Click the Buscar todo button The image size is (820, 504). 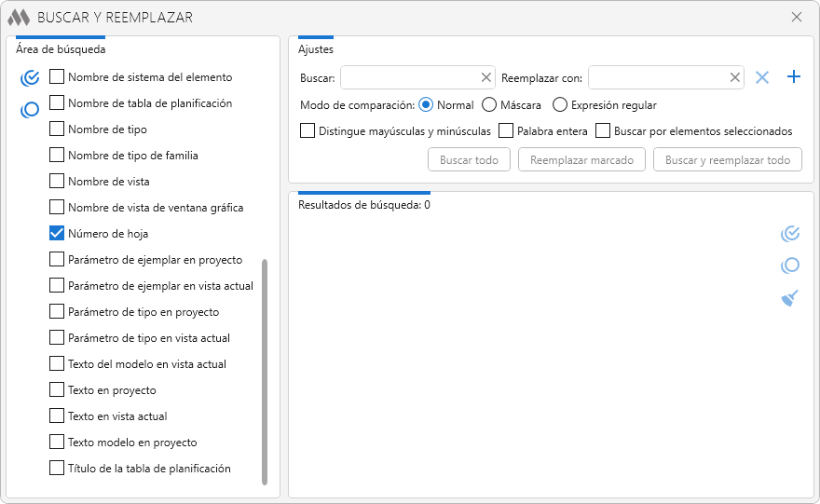tap(469, 160)
